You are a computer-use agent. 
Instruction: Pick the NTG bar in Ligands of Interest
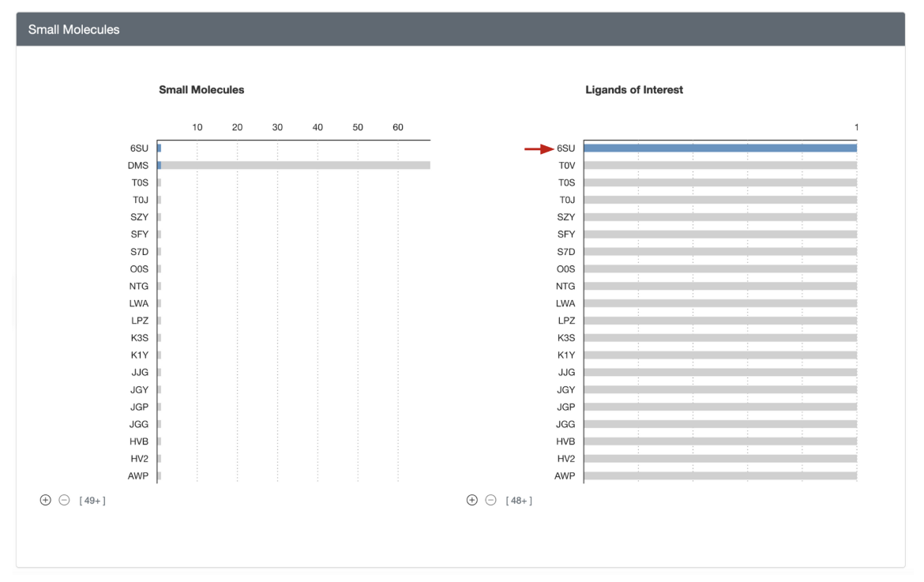pos(719,286)
